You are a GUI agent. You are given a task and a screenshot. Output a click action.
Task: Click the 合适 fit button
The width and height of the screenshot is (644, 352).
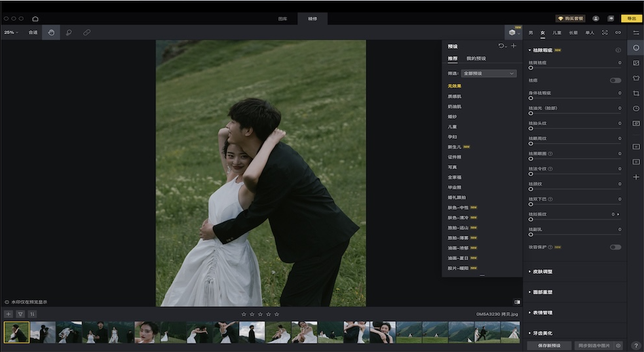(33, 33)
